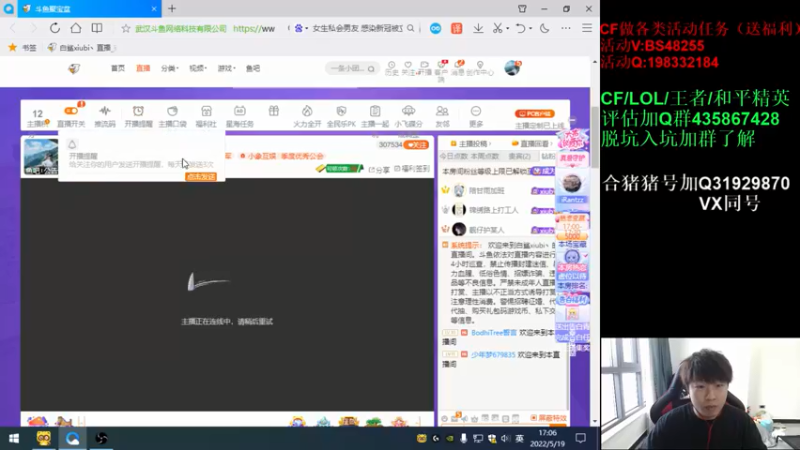
Task: Open 鱼吧 in Douyu navigation
Action: (x=253, y=68)
